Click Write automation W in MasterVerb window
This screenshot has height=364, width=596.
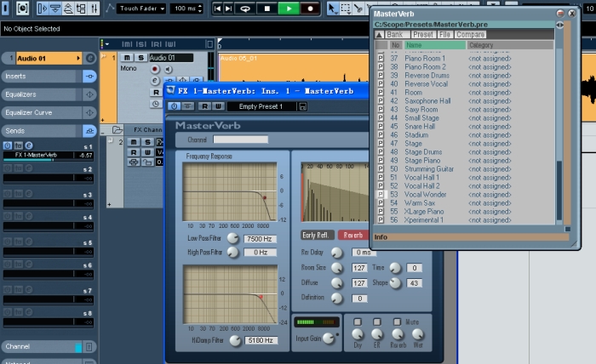click(218, 106)
